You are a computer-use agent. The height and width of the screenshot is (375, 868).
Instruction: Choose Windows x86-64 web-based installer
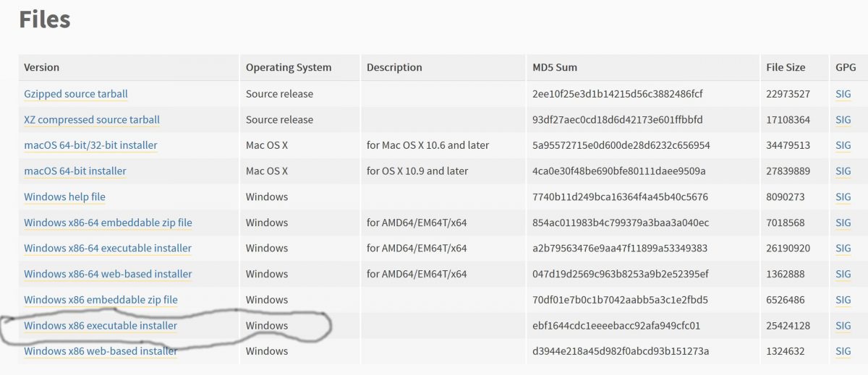click(108, 274)
